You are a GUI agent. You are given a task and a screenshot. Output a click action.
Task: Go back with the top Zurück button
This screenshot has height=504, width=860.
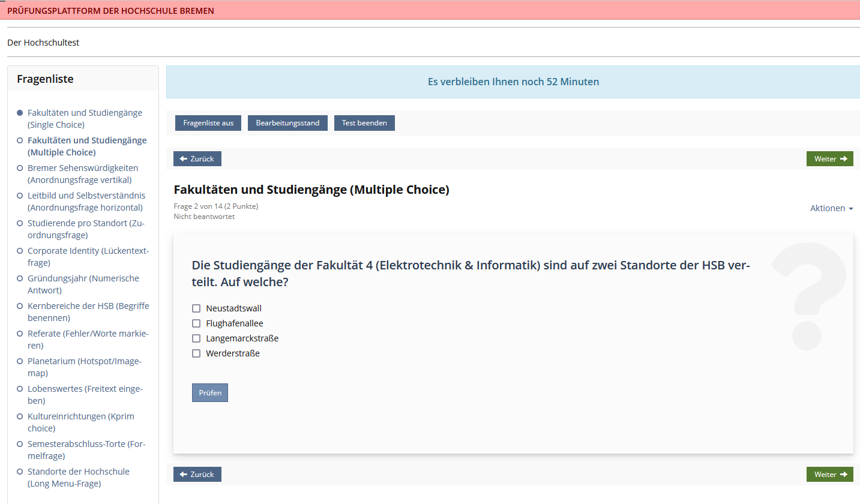click(197, 159)
